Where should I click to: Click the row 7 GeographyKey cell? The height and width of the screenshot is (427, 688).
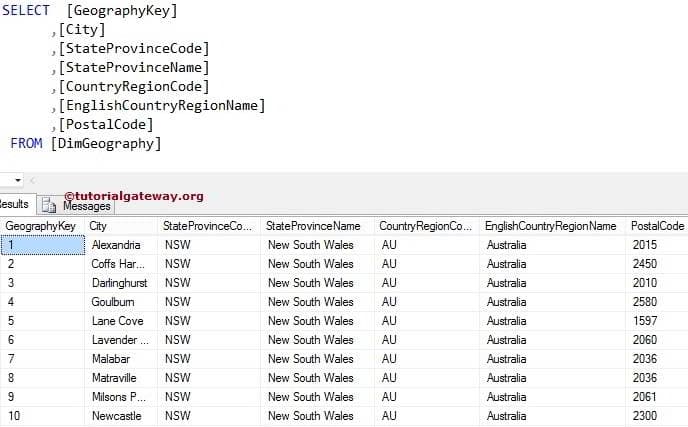coord(40,359)
